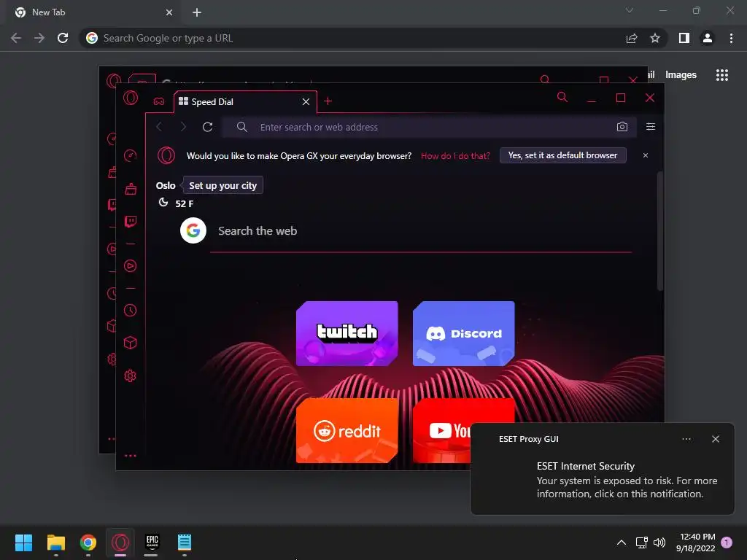Open Chrome profile avatar
This screenshot has width=747, height=560.
(x=708, y=38)
